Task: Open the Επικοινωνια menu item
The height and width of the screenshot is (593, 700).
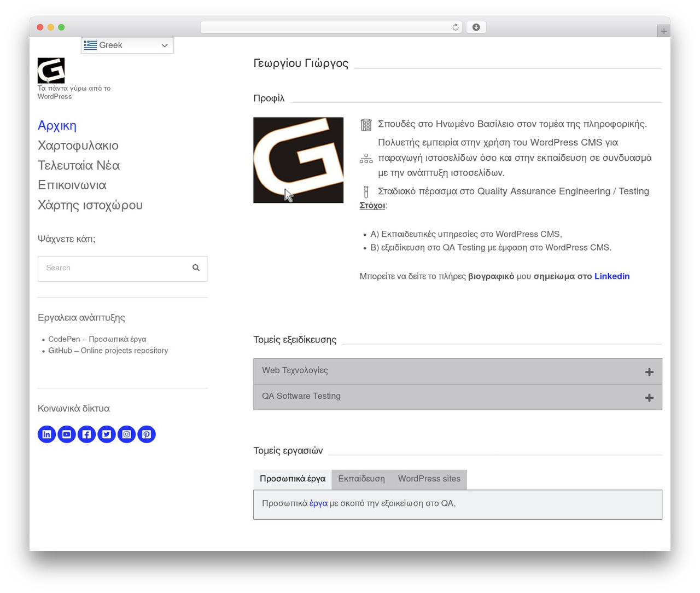Action: 72,185
